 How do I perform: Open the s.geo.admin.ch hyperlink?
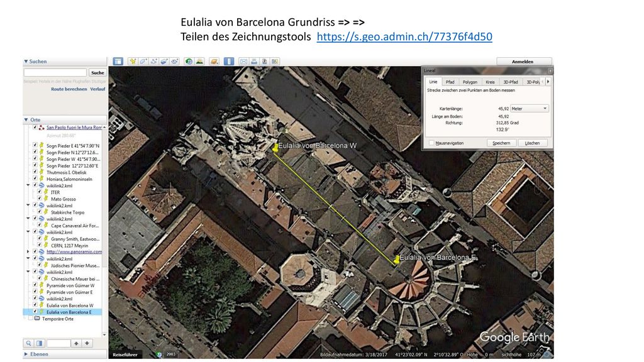[404, 36]
